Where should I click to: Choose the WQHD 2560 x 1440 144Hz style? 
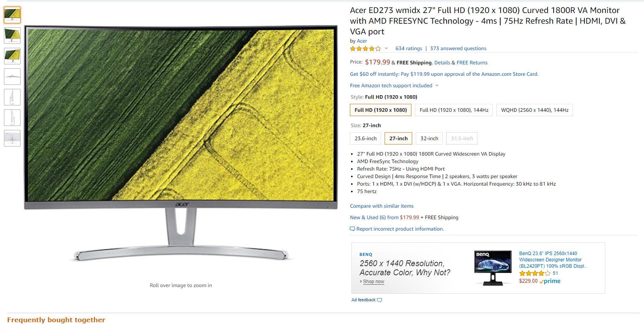[x=535, y=110]
